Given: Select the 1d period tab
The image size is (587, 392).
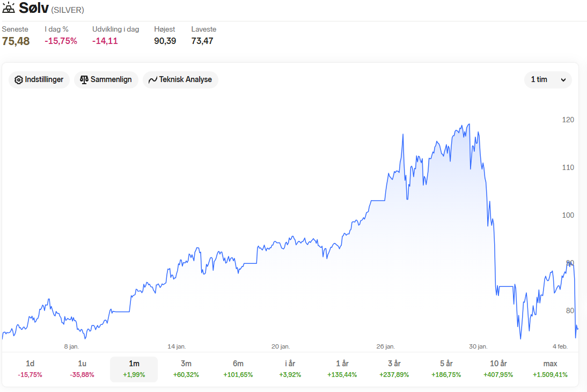Looking at the screenshot, I should coord(30,369).
